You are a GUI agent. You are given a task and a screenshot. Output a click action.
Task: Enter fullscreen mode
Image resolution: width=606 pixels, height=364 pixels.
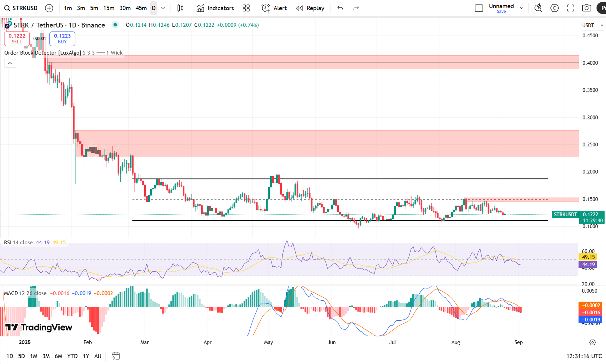571,8
